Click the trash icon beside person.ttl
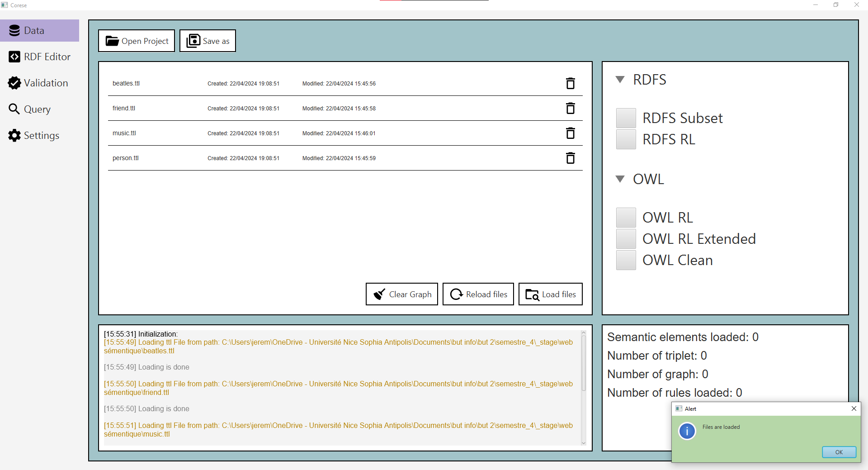This screenshot has width=868, height=470. [x=570, y=158]
